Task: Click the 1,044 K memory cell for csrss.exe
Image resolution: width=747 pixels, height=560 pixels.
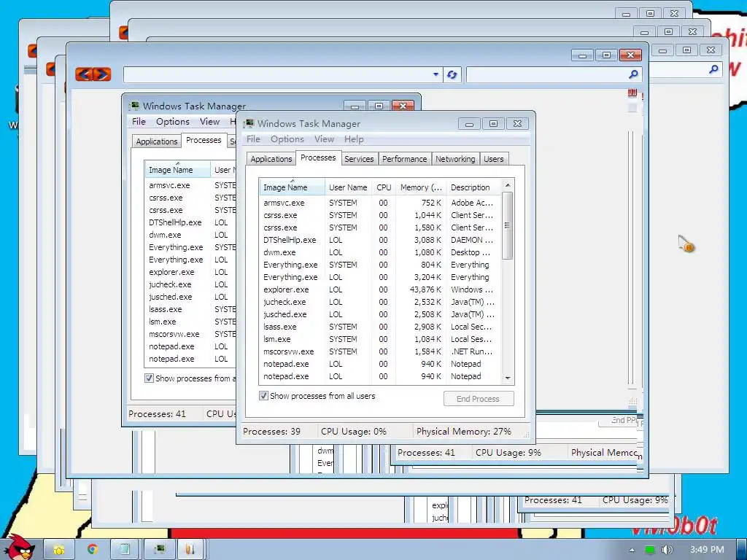Action: pos(427,215)
